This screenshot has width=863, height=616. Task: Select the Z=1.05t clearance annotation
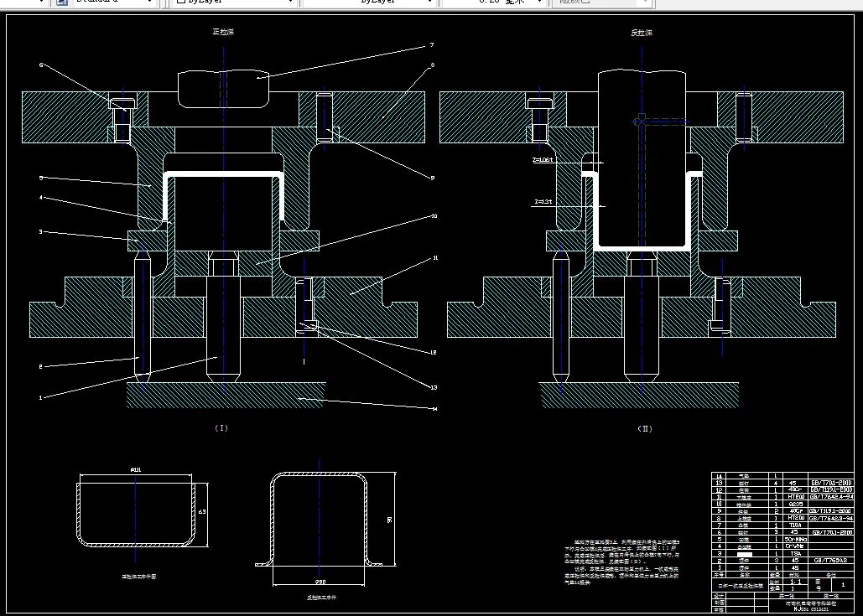point(543,160)
